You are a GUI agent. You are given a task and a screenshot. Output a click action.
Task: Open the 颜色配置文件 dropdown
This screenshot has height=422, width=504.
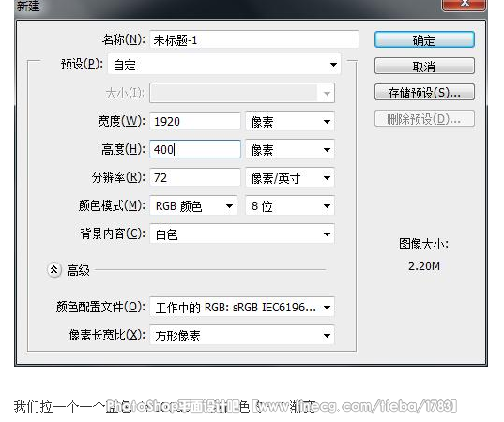point(242,308)
